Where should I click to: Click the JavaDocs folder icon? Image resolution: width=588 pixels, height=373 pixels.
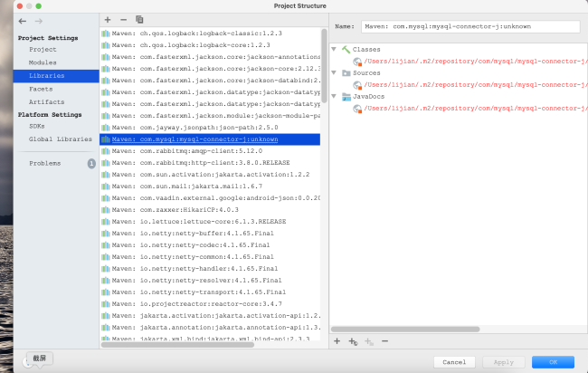(346, 97)
